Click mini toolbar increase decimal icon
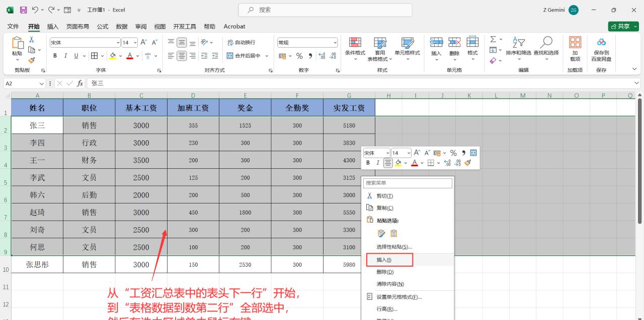 447,163
